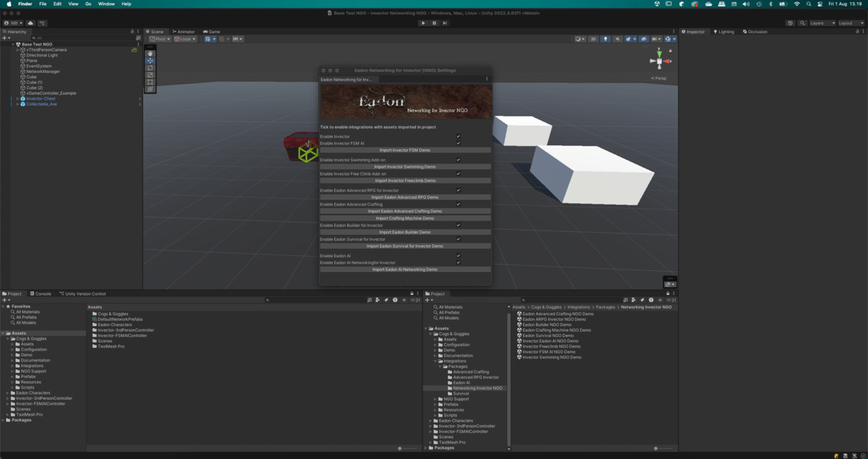The height and width of the screenshot is (459, 868).
Task: Uncheck Enable Eadon Advanced RPG for Invector
Action: 458,190
